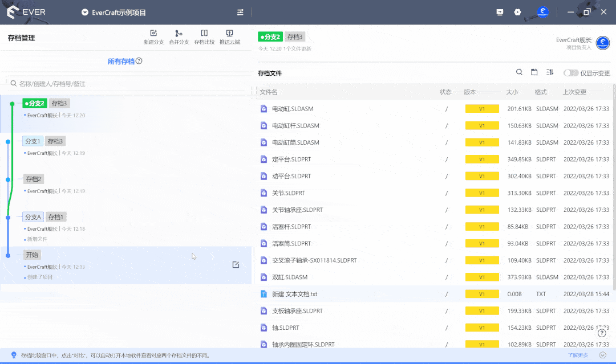Select file 动平台.SLDPRT
616x364 pixels.
click(x=434, y=176)
